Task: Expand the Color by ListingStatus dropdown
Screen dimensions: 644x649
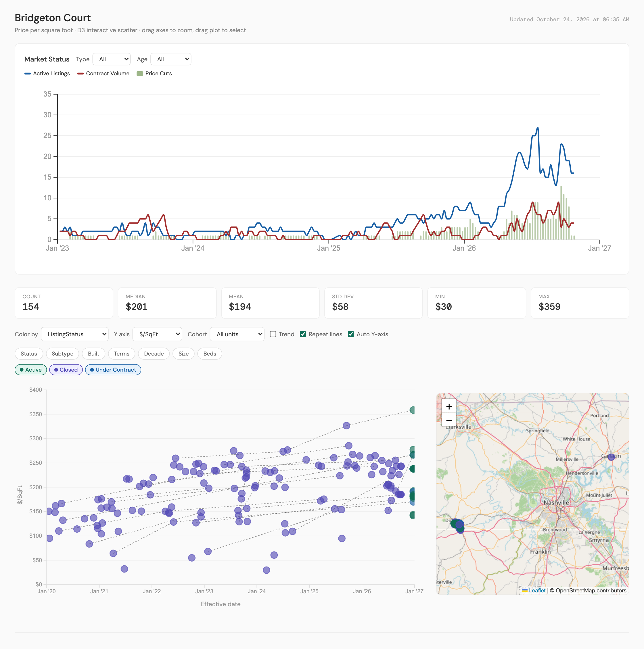Action: (74, 334)
